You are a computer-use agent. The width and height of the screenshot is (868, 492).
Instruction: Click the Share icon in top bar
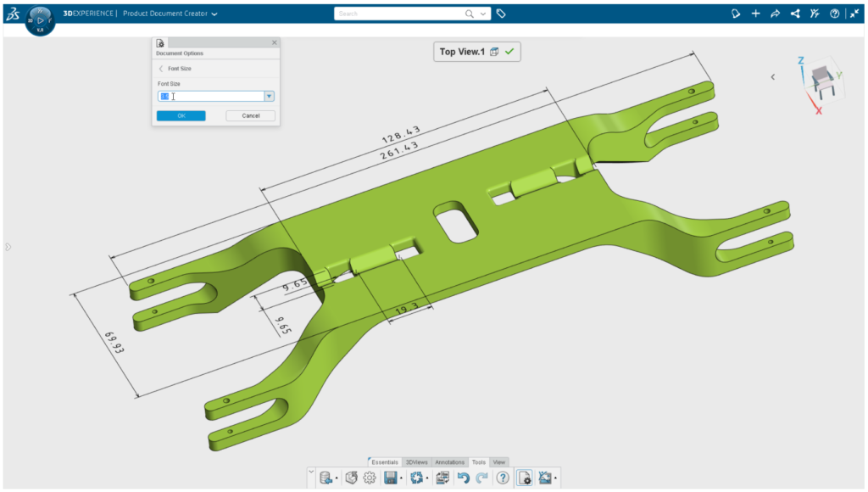point(794,14)
